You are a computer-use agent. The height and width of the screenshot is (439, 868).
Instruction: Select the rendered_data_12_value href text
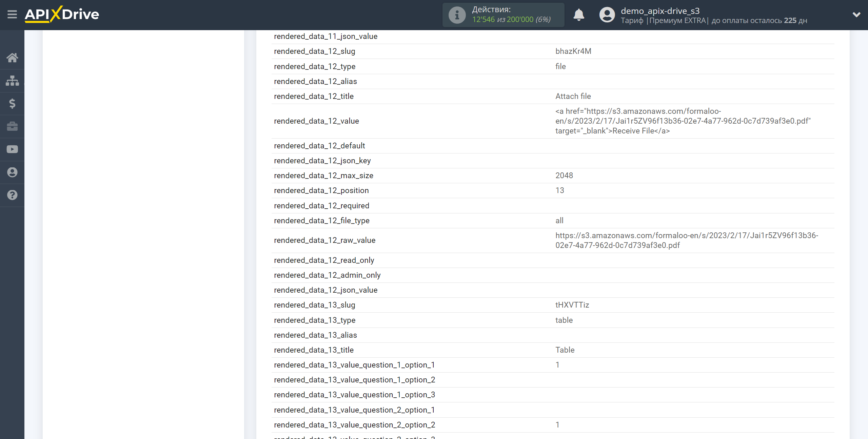pyautogui.click(x=683, y=121)
